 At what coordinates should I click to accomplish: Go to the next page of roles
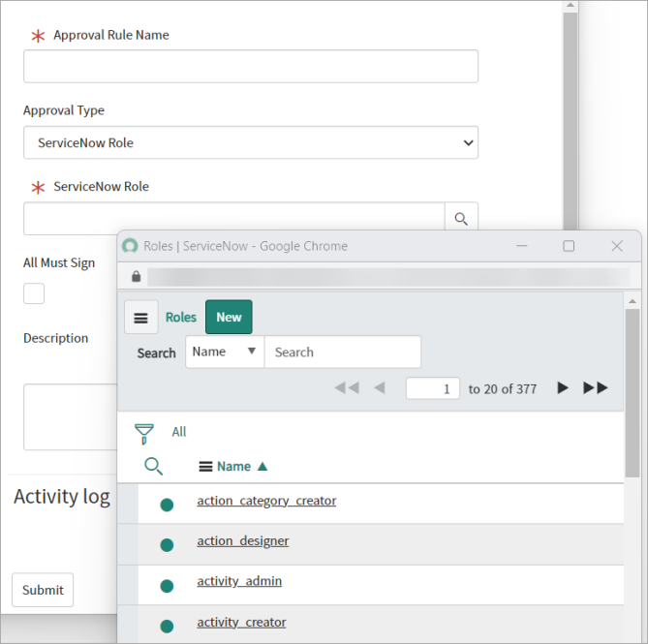[x=563, y=388]
